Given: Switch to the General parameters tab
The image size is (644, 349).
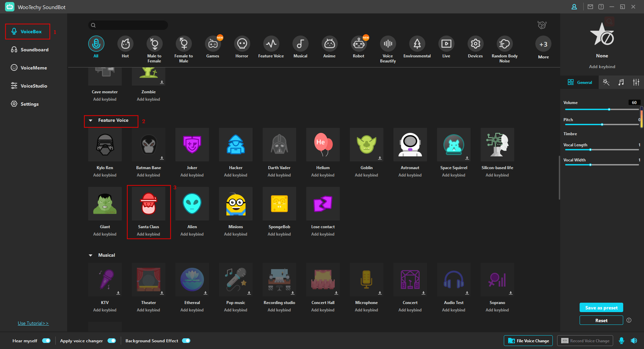Looking at the screenshot, I should 580,82.
